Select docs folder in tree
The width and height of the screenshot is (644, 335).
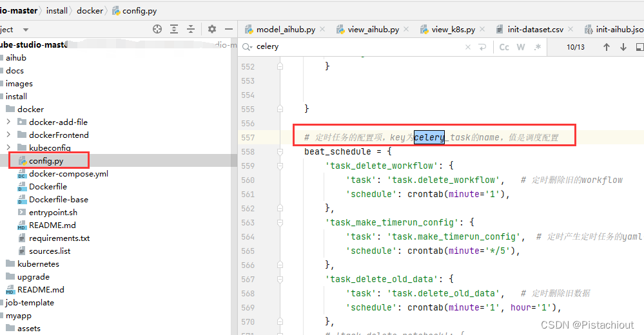pos(15,71)
